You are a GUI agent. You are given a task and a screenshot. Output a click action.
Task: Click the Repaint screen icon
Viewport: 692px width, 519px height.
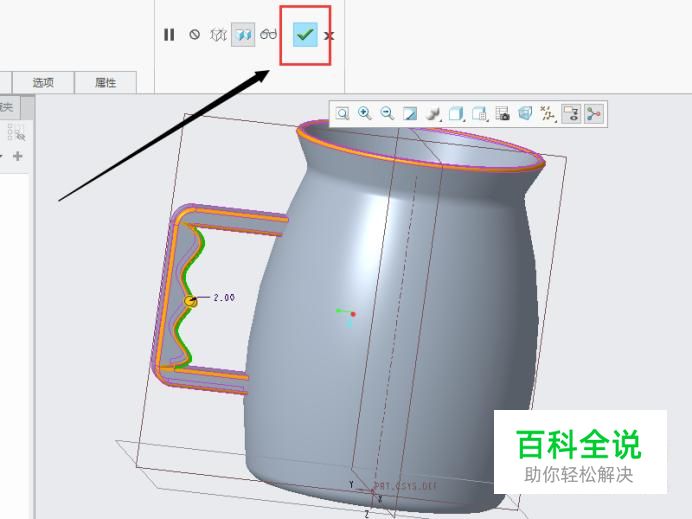[410, 114]
